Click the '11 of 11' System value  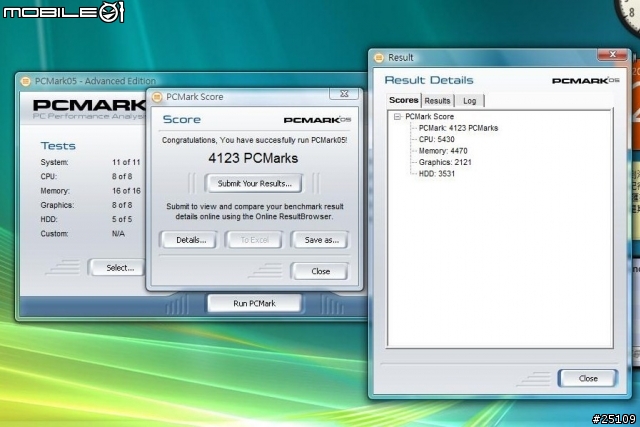pos(126,162)
